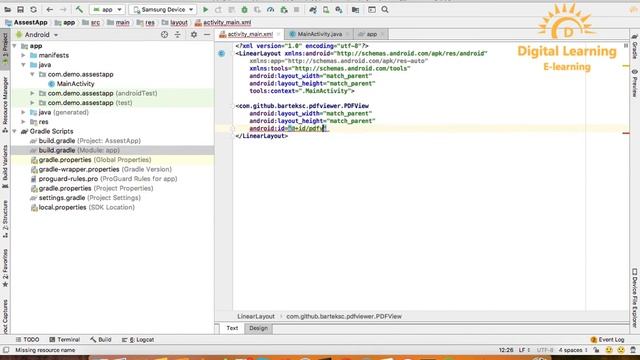Hide the project panel with minus icon

[x=207, y=35]
